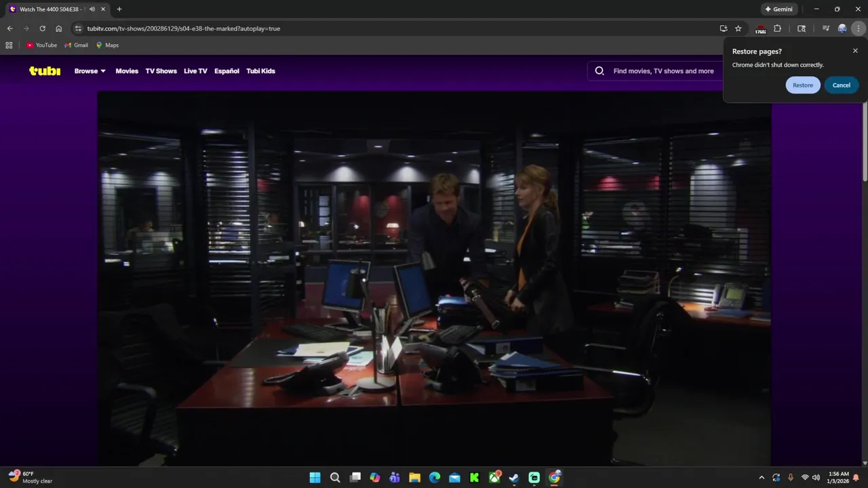This screenshot has width=868, height=488.
Task: Switch to Español content
Action: (226, 70)
